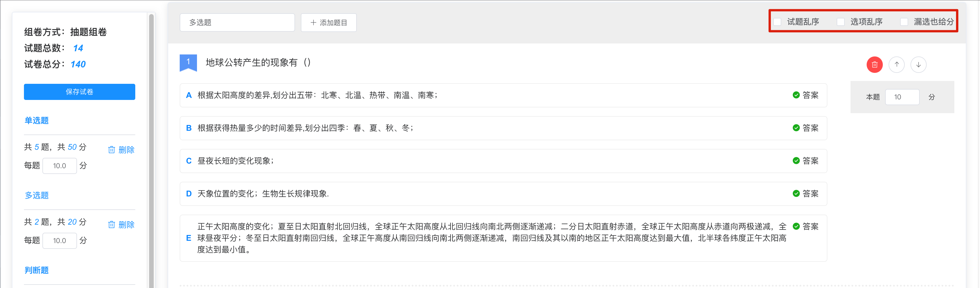Click 答案 label of option C
Image resolution: width=980 pixels, height=288 pixels.
point(810,161)
